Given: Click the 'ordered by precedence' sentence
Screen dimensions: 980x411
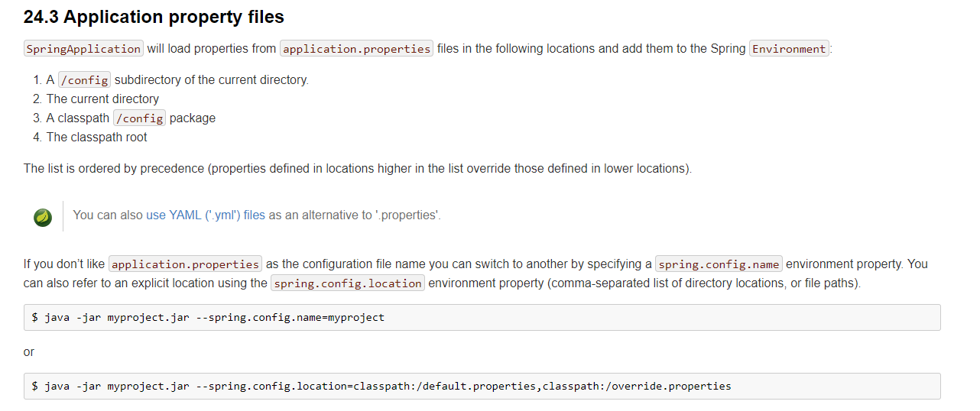Looking at the screenshot, I should [x=358, y=169].
